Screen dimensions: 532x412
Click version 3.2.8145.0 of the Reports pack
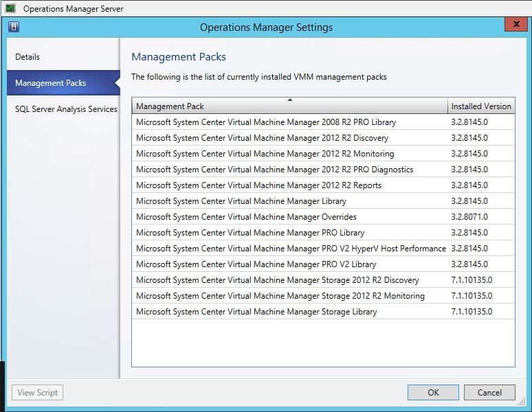point(469,185)
